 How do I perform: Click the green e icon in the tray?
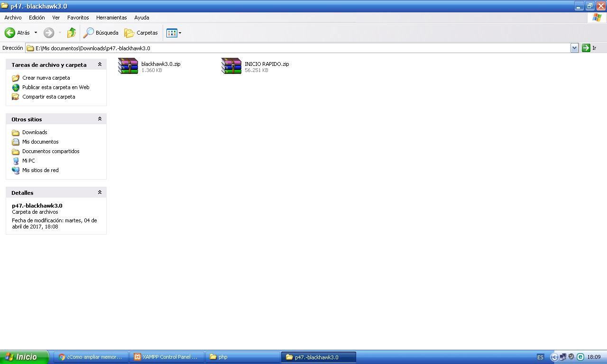tap(580, 357)
